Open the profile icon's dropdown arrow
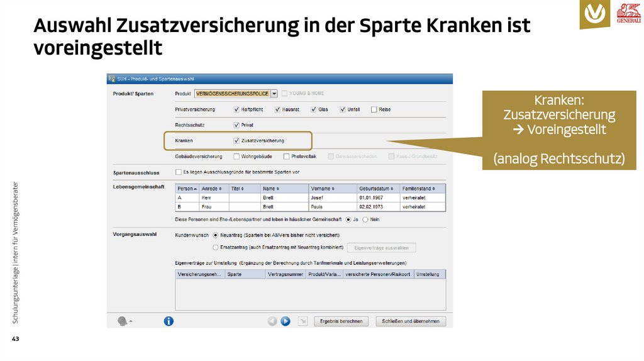Screen dimensions: 644x361 pos(131,321)
